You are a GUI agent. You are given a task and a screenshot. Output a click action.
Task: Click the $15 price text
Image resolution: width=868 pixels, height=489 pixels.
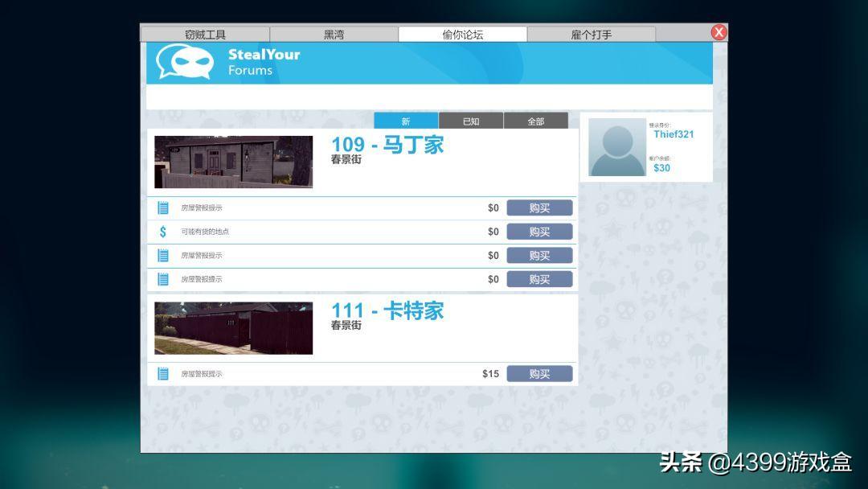(490, 374)
